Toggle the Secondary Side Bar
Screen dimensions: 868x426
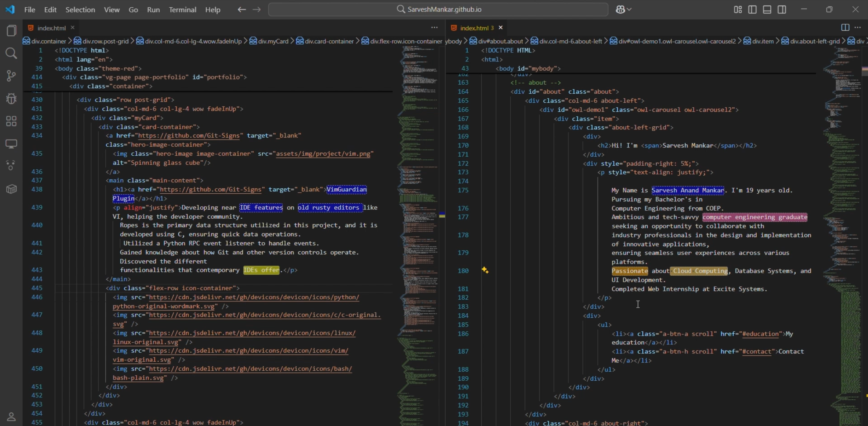coord(782,10)
